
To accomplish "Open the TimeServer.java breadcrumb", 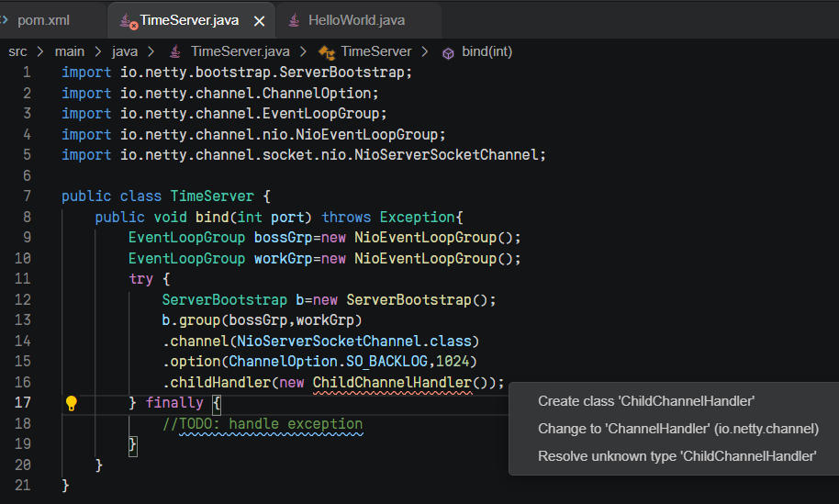I will 241,51.
